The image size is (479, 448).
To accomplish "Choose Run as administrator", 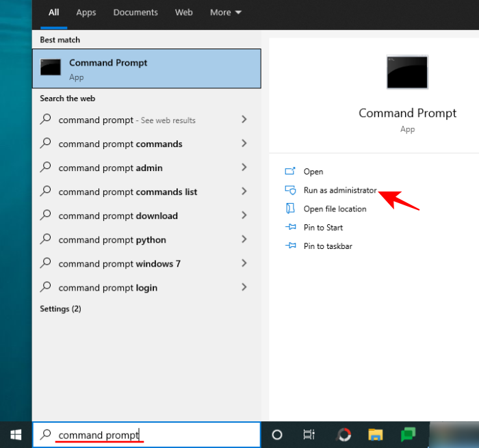I will [x=340, y=190].
